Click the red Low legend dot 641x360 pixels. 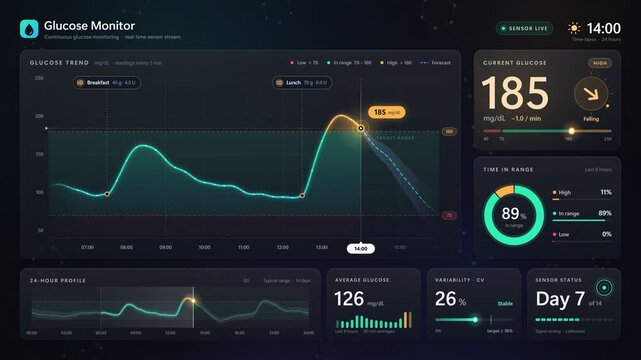pyautogui.click(x=292, y=63)
